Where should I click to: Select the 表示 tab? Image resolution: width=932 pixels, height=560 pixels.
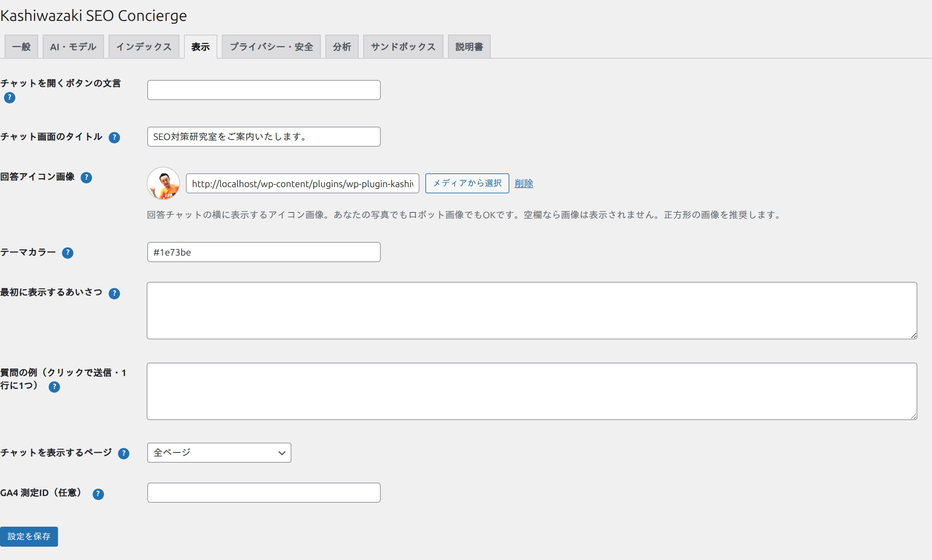click(x=200, y=47)
